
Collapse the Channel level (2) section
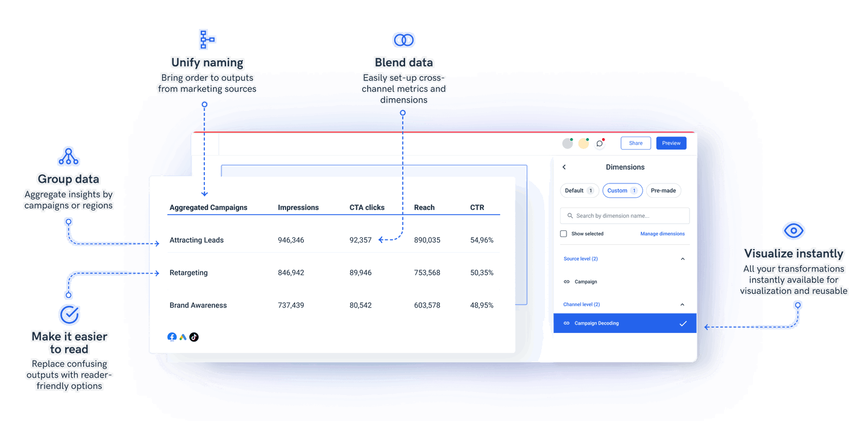pyautogui.click(x=682, y=304)
